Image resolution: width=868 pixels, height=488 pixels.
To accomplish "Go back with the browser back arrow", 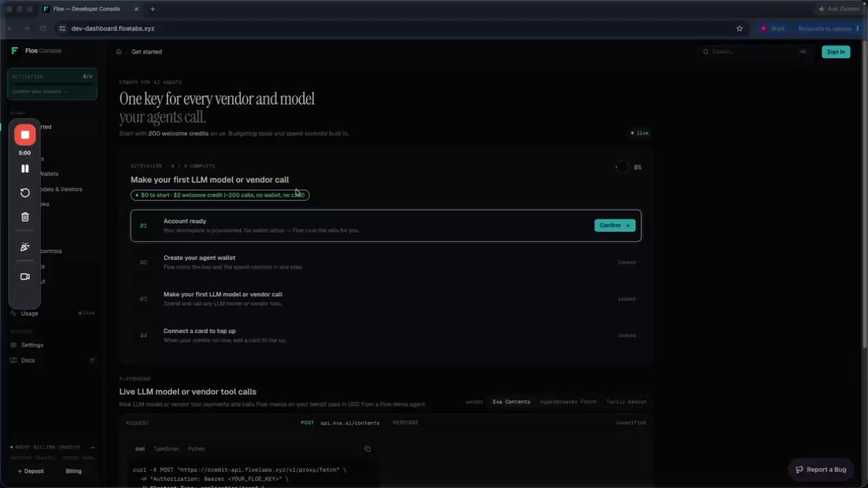I will 10,28.
